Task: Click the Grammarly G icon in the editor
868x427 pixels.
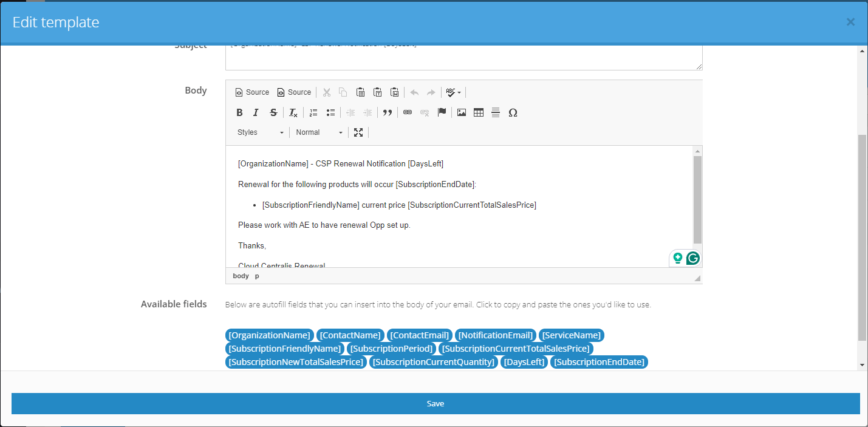Action: coord(693,258)
